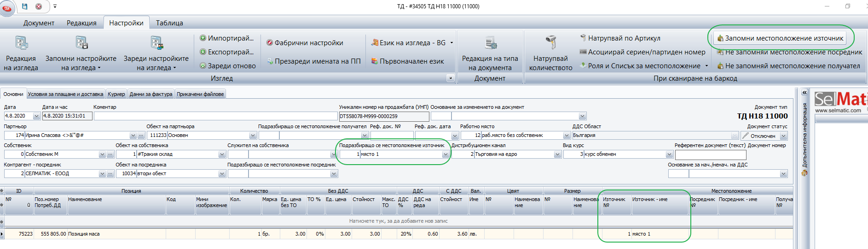Image resolution: width=868 pixels, height=249 pixels.
Task: Collapse the Допълнителна информация side panel
Action: (804, 93)
